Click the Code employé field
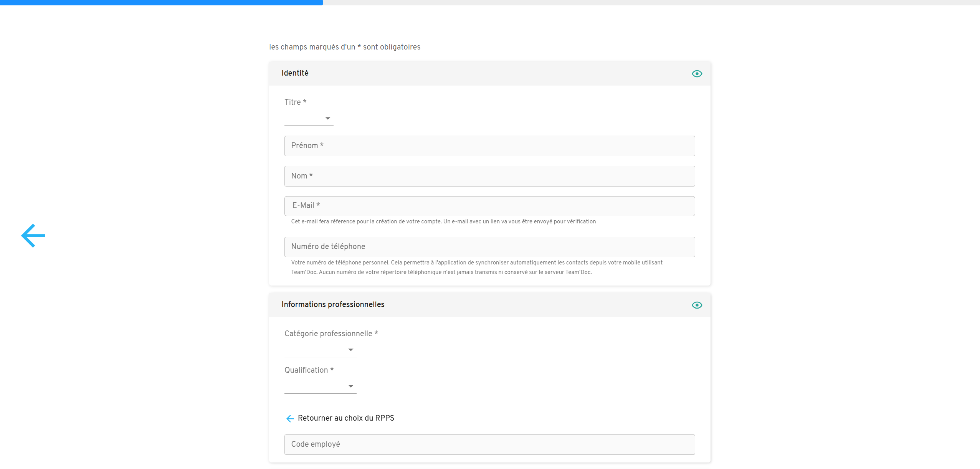The image size is (980, 469). 489,444
